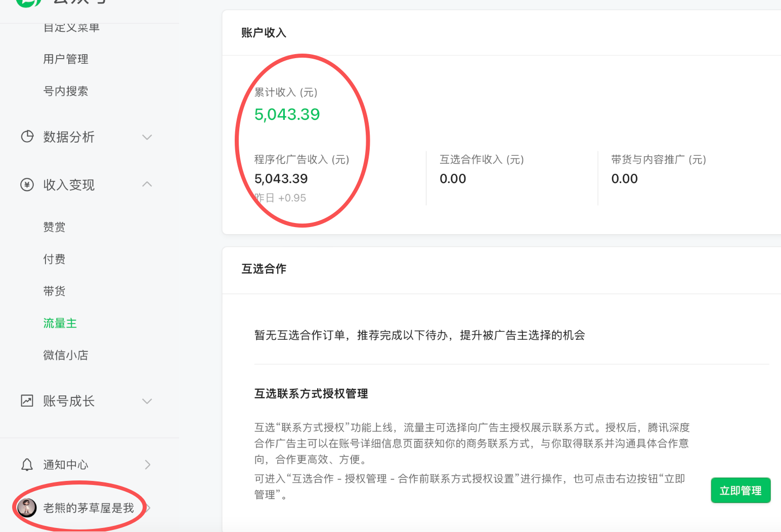Click the 累计收入 amount 5,043.39
This screenshot has width=781, height=532.
pyautogui.click(x=287, y=115)
